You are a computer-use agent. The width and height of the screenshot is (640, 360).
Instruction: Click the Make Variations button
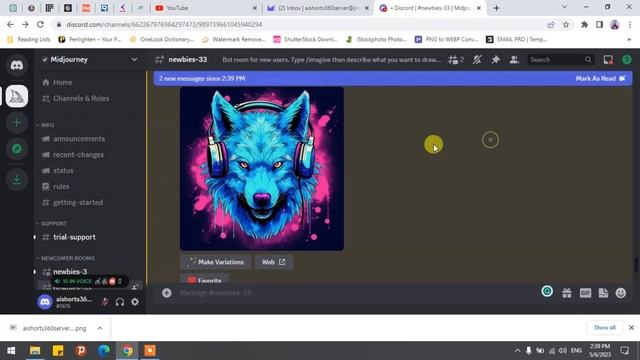pos(216,262)
